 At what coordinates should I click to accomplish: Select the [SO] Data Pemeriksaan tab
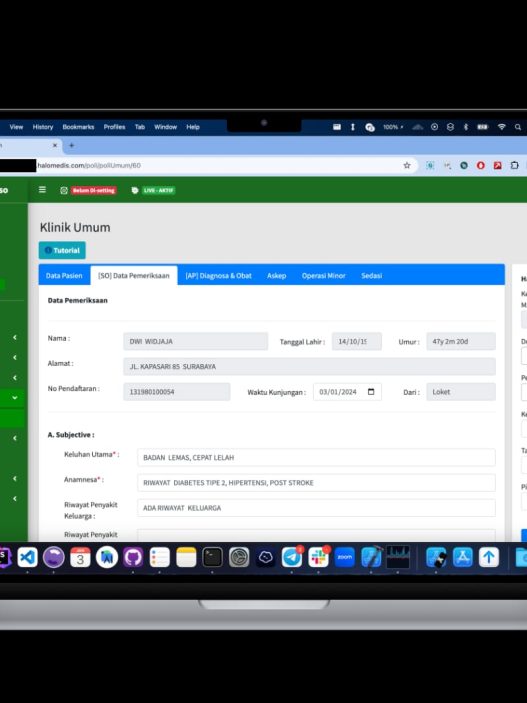134,276
